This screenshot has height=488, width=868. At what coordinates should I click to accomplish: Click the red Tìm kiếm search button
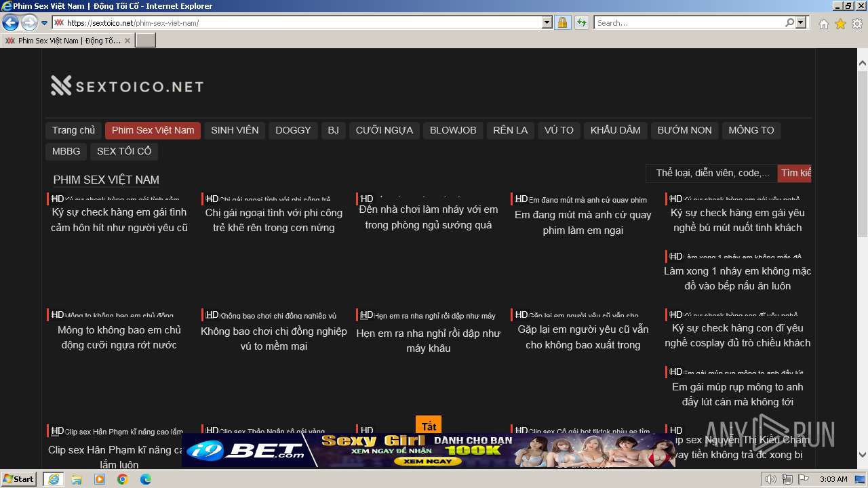tap(794, 174)
